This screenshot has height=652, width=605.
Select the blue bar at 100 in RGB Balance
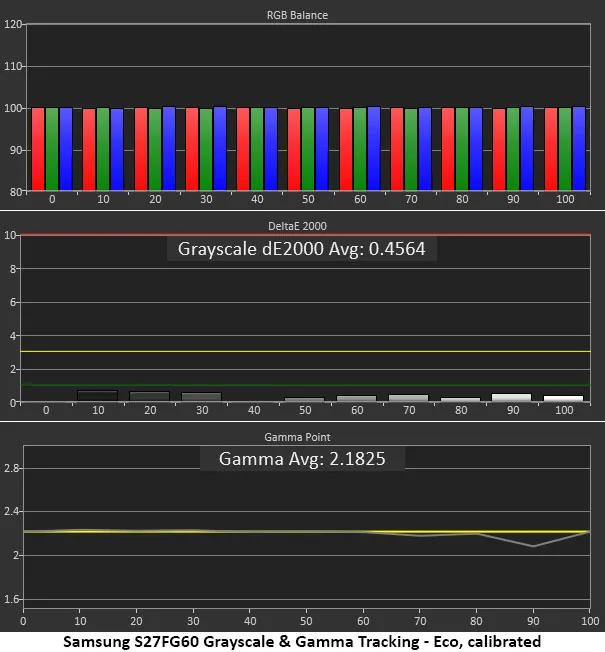578,148
